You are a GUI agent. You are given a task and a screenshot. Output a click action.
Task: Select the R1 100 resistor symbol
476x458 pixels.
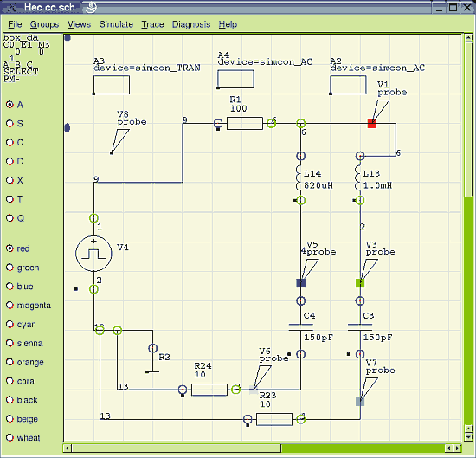245,123
